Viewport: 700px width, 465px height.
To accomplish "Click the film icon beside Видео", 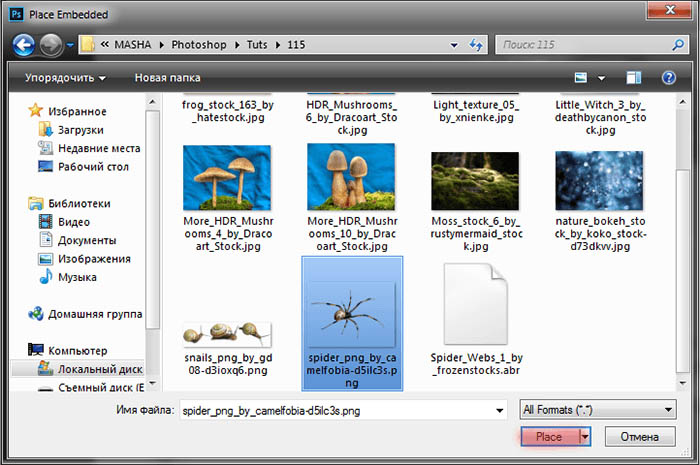I will (46, 221).
